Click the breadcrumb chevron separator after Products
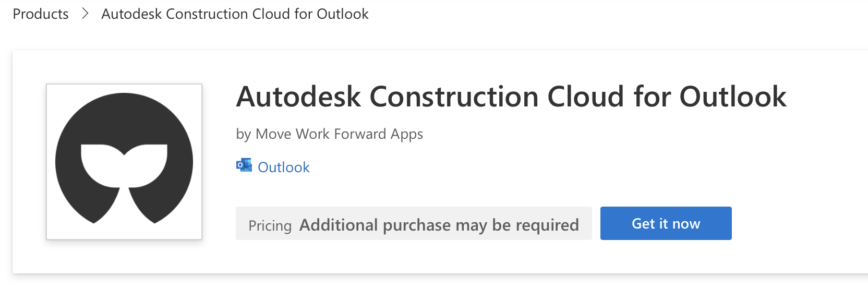Screen dimensions: 868x288 [86, 14]
